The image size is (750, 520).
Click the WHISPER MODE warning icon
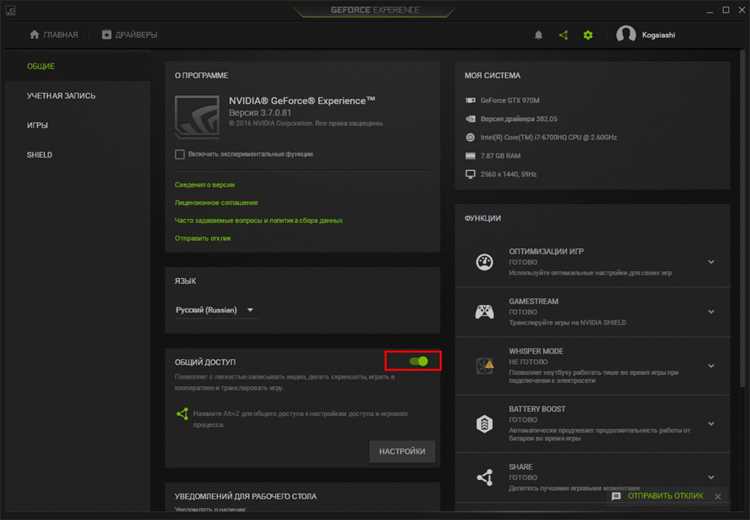pos(484,365)
